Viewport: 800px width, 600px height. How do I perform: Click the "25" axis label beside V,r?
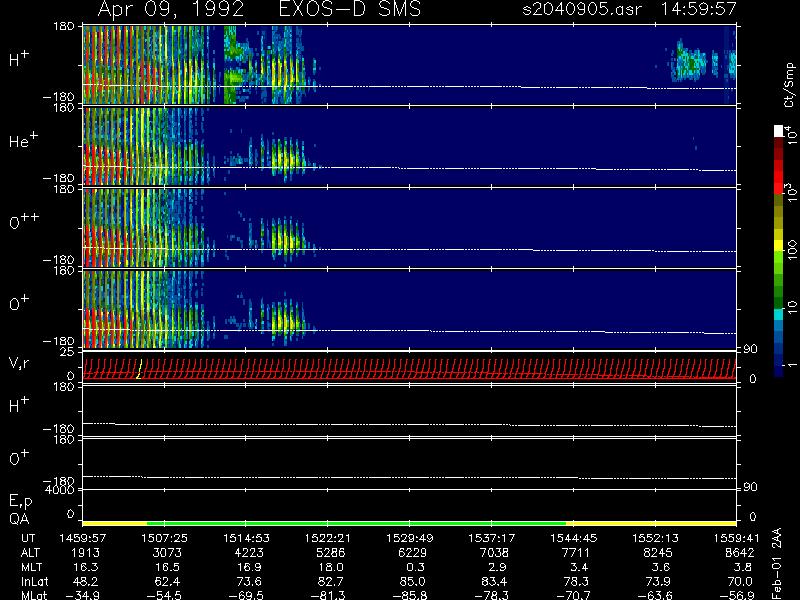pyautogui.click(x=67, y=352)
